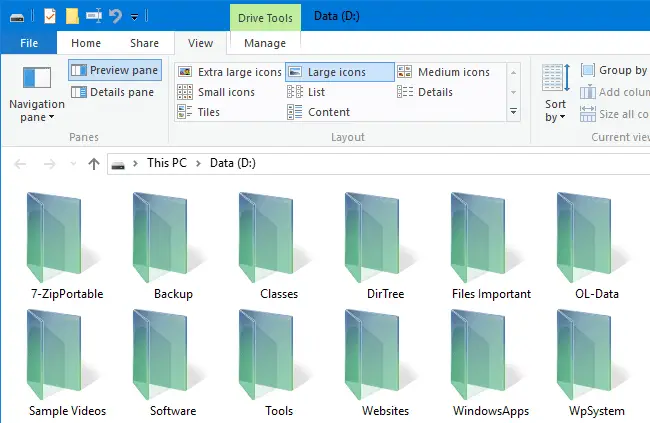This screenshot has width=650, height=423.
Task: Click Add columns button
Action: point(614,92)
